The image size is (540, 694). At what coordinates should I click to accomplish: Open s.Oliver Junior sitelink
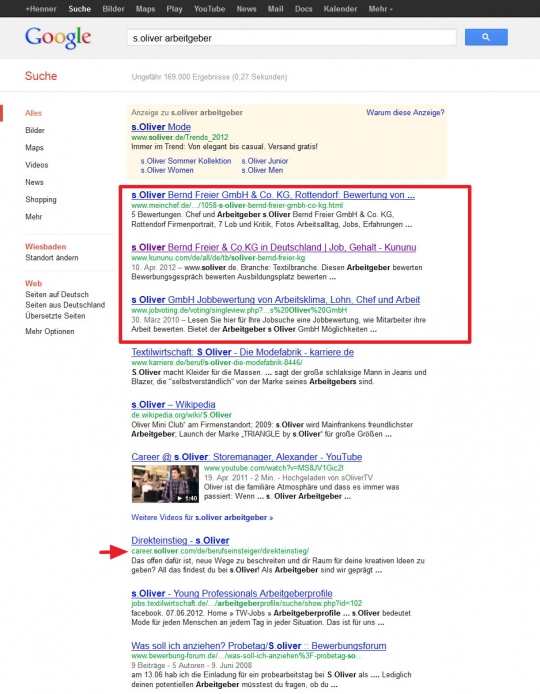point(265,161)
